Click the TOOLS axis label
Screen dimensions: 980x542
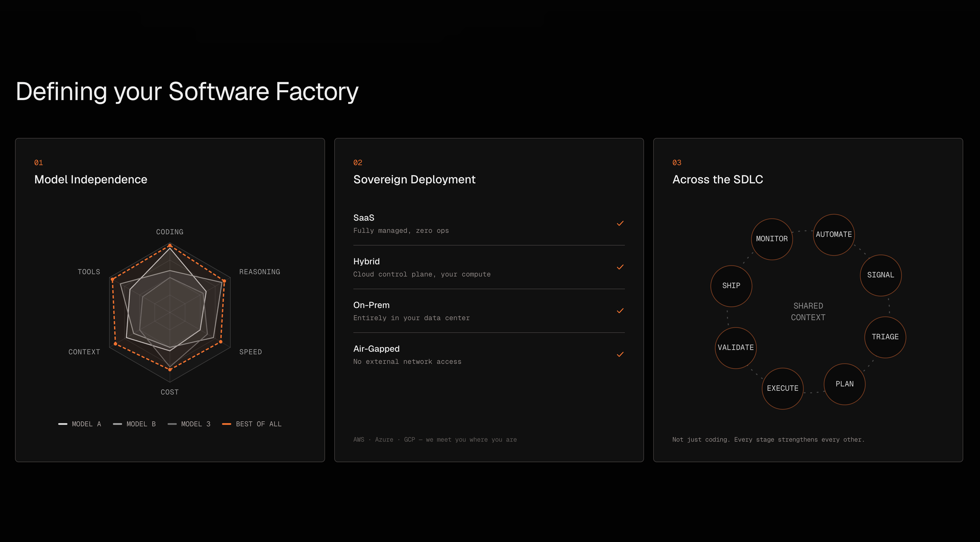(x=89, y=272)
